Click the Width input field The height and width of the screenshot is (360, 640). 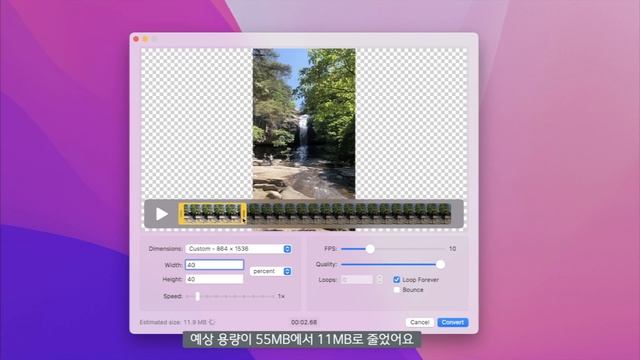point(214,265)
